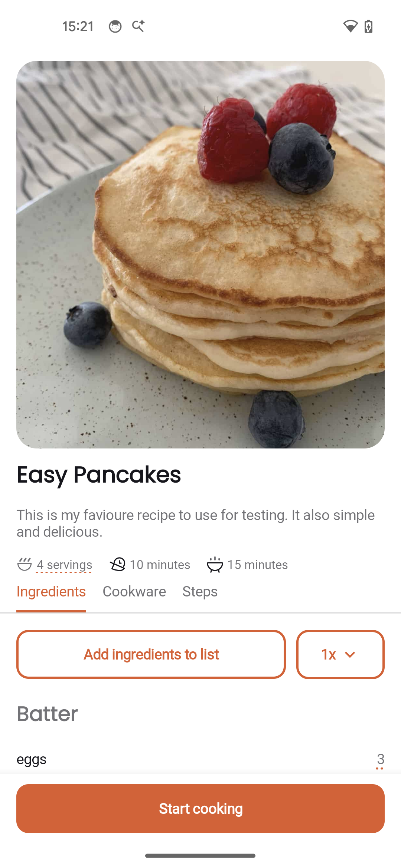Open the 1x servings multiplier dropdown
The height and width of the screenshot is (868, 401).
340,654
